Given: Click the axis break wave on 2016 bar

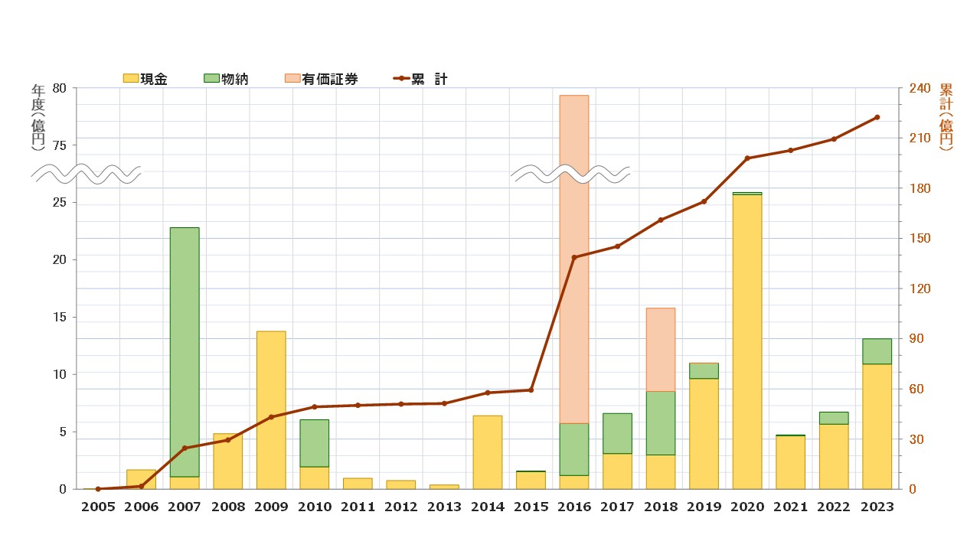Looking at the screenshot, I should pos(570,174).
